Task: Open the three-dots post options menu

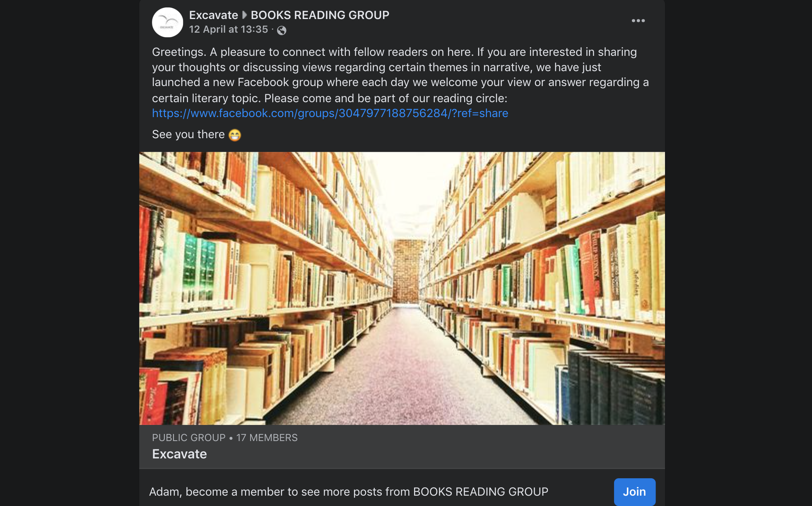Action: point(638,21)
